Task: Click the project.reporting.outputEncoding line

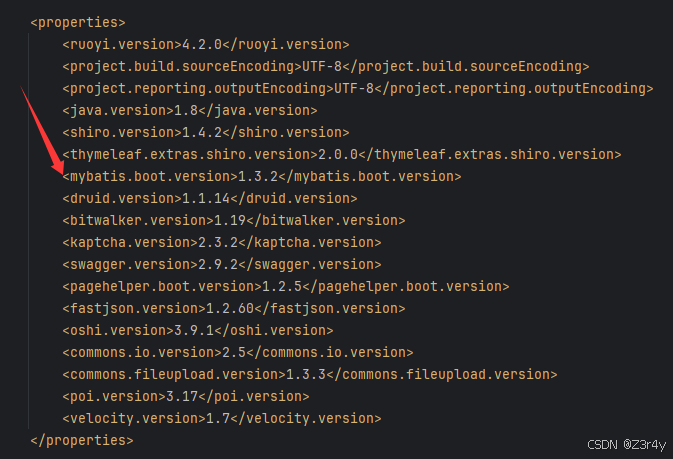Action: tap(358, 88)
